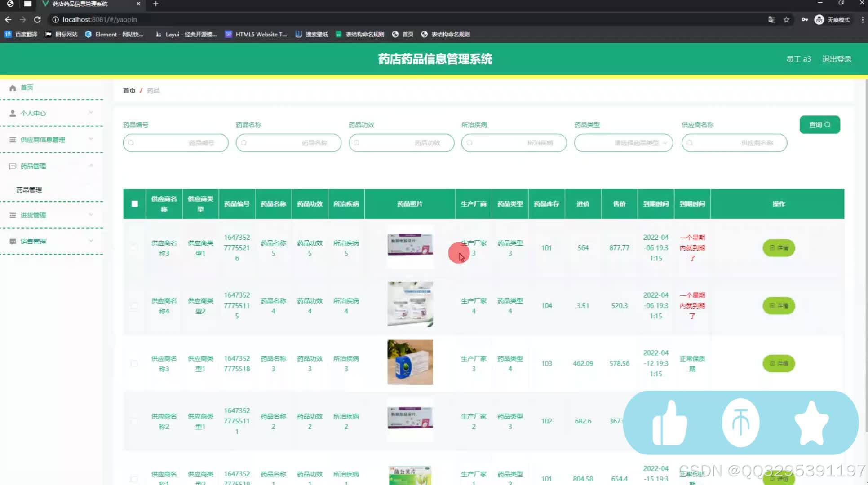Open a new browser tab

pos(155,4)
